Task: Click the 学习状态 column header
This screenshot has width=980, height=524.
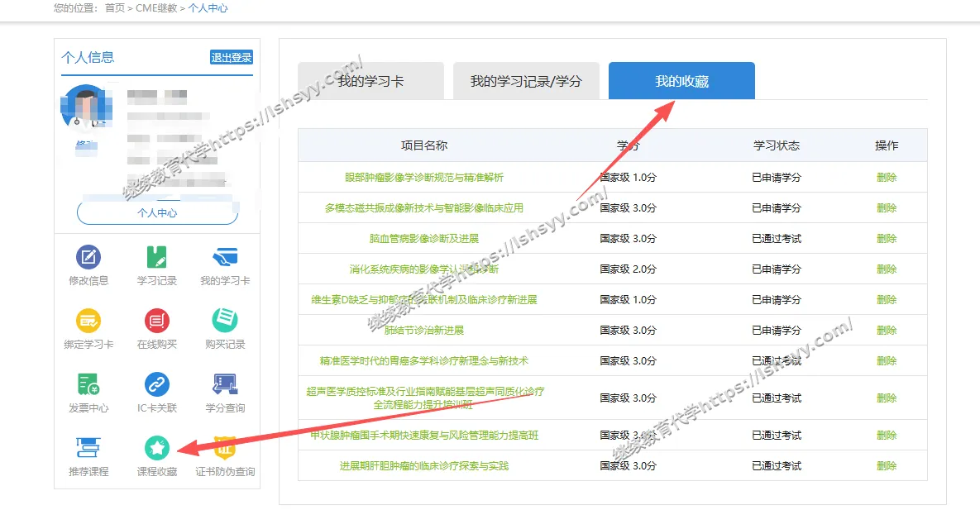Action: pyautogui.click(x=777, y=145)
